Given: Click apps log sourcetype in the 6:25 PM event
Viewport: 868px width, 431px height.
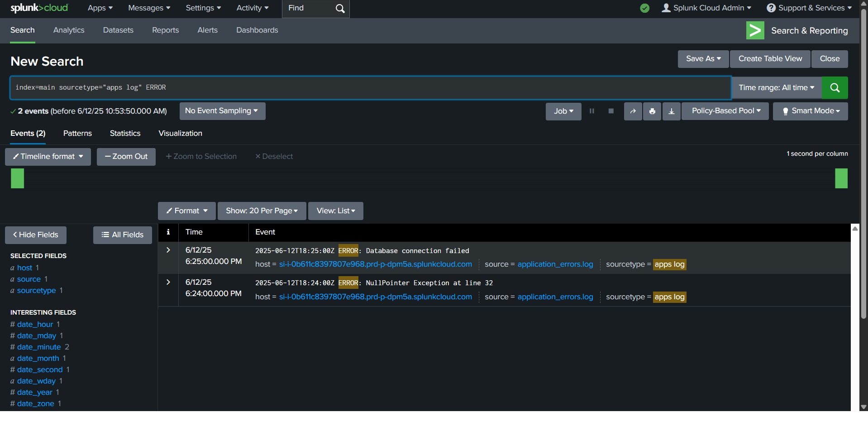Looking at the screenshot, I should pos(670,264).
